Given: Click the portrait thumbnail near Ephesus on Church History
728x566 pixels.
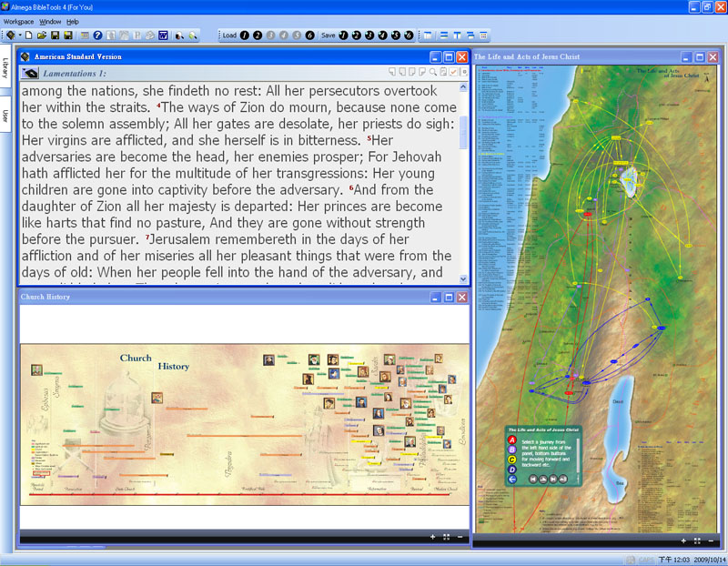Looking at the screenshot, I should [x=36, y=370].
